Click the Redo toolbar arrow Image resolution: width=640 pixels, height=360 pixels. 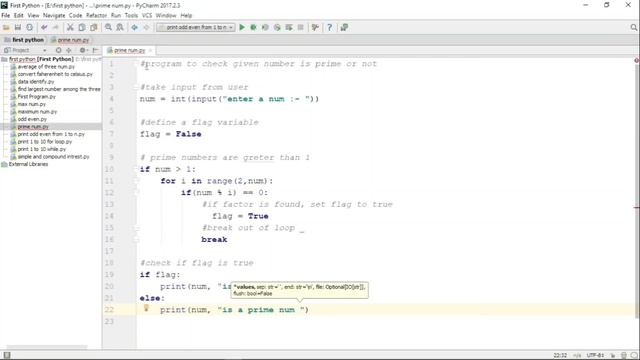click(56, 27)
